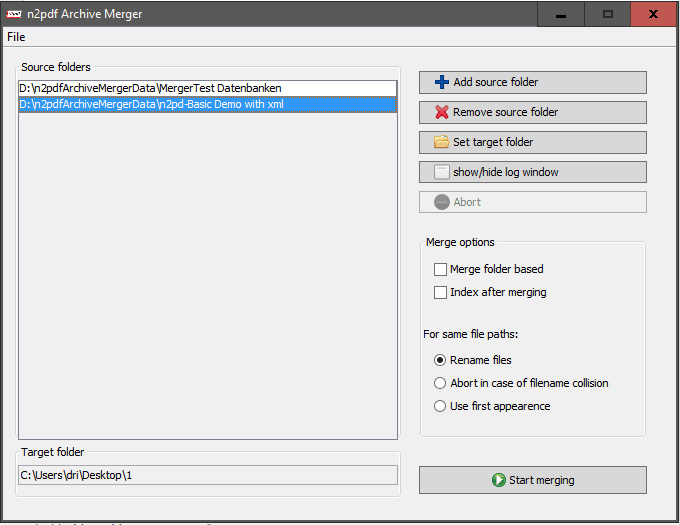
Task: Select the Rename files radio option
Action: (x=440, y=360)
